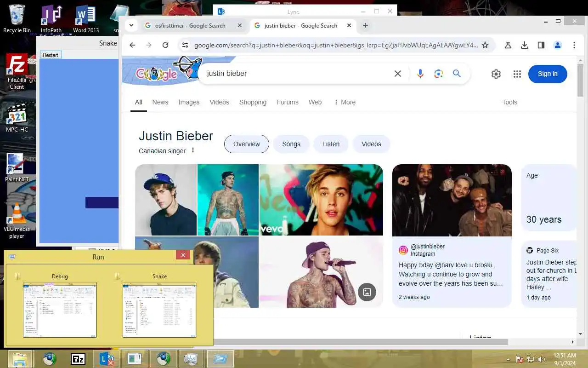
Task: Open the @justinbieber Instagram post link
Action: tap(452, 271)
